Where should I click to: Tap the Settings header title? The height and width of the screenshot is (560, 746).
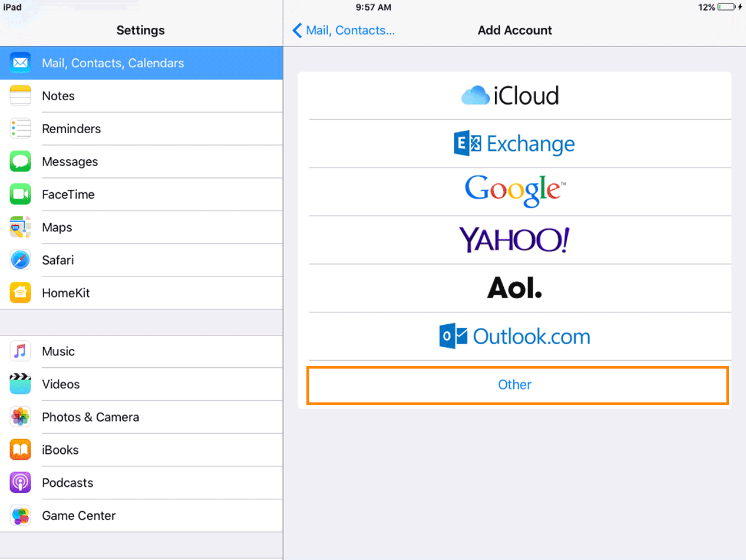pyautogui.click(x=140, y=30)
